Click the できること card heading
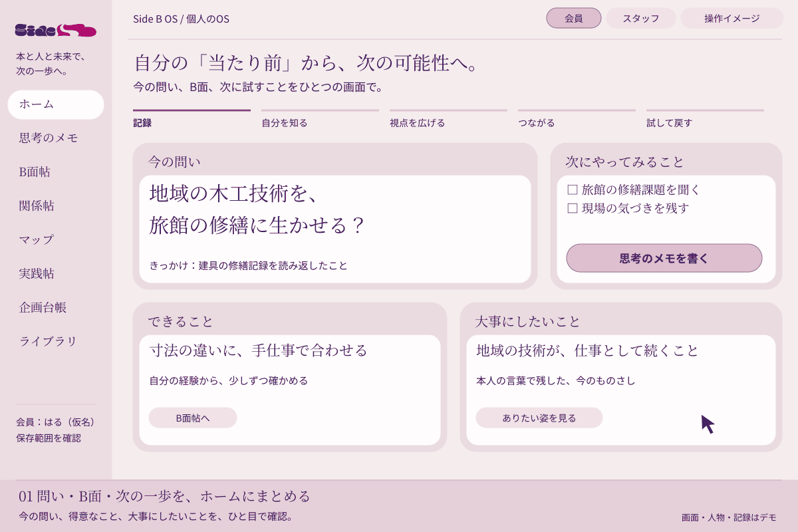Viewport: 798px width, 532px height. coord(181,321)
